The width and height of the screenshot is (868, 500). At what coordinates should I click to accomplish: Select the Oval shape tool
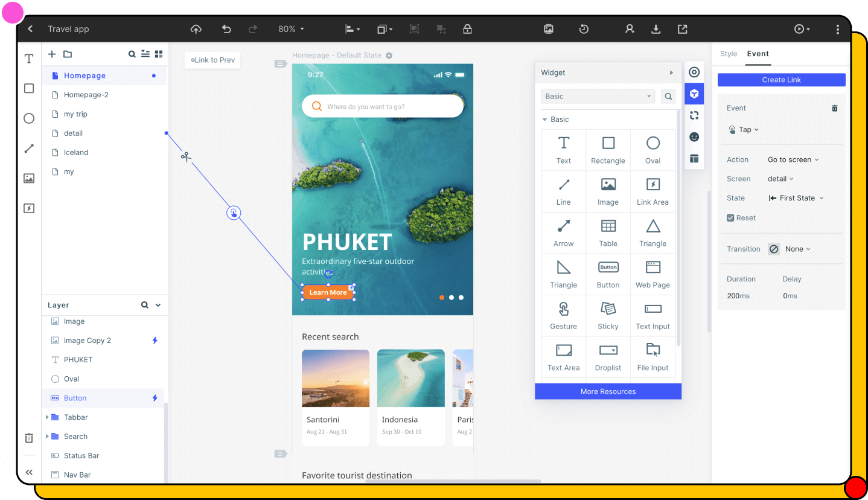[x=28, y=118]
